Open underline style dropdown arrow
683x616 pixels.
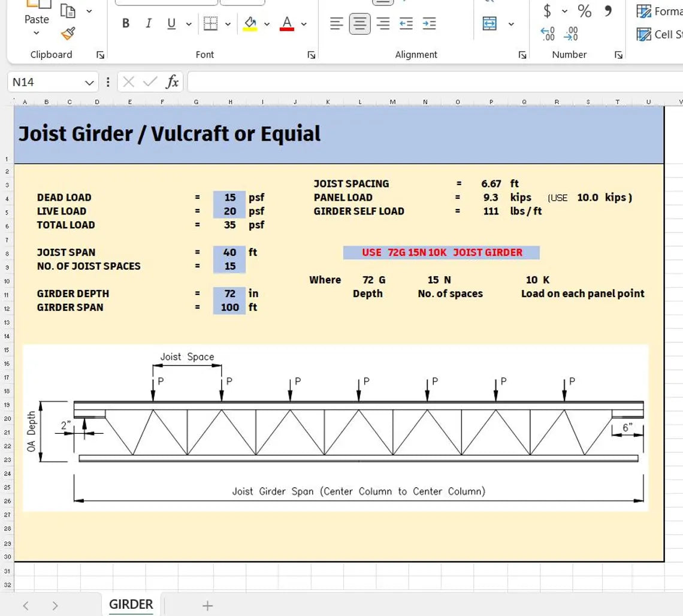coord(189,24)
